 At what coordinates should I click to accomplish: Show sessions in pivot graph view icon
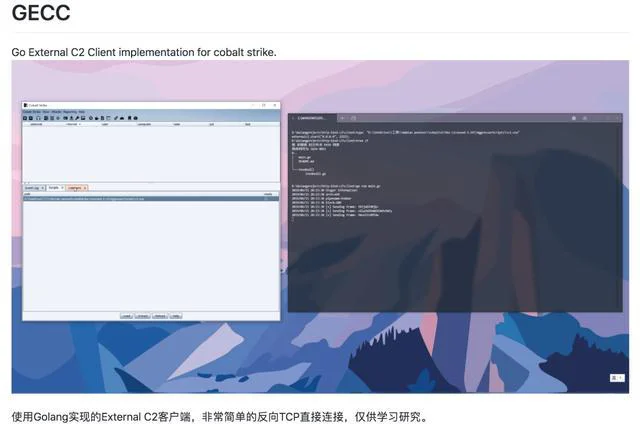[x=46, y=118]
